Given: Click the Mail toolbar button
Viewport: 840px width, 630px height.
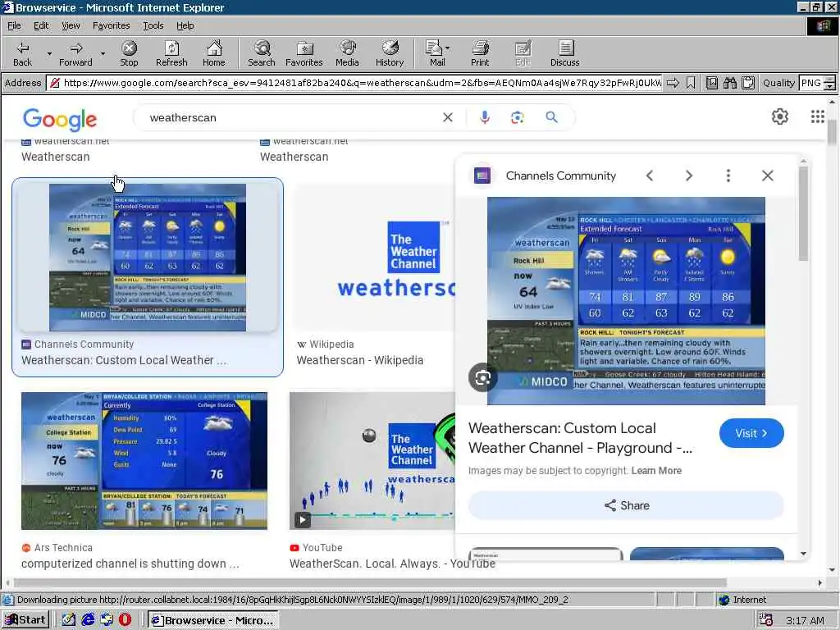Looking at the screenshot, I should point(435,53).
